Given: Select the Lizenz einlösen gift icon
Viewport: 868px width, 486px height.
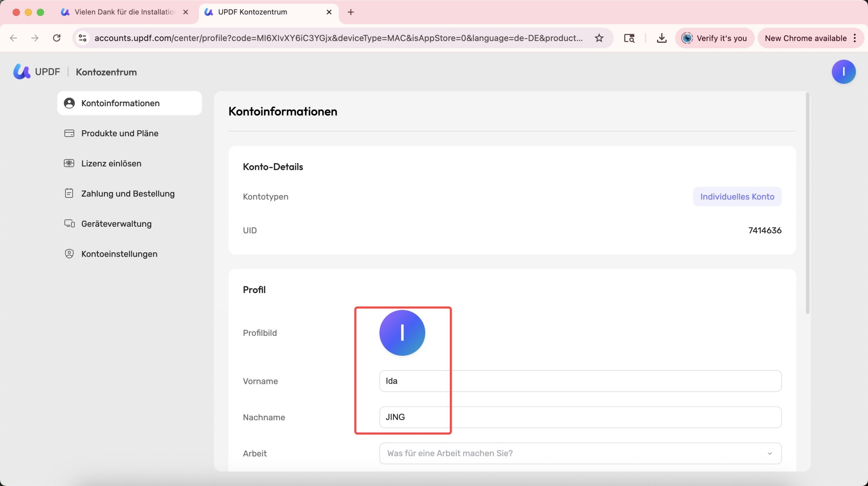Looking at the screenshot, I should pyautogui.click(x=69, y=163).
